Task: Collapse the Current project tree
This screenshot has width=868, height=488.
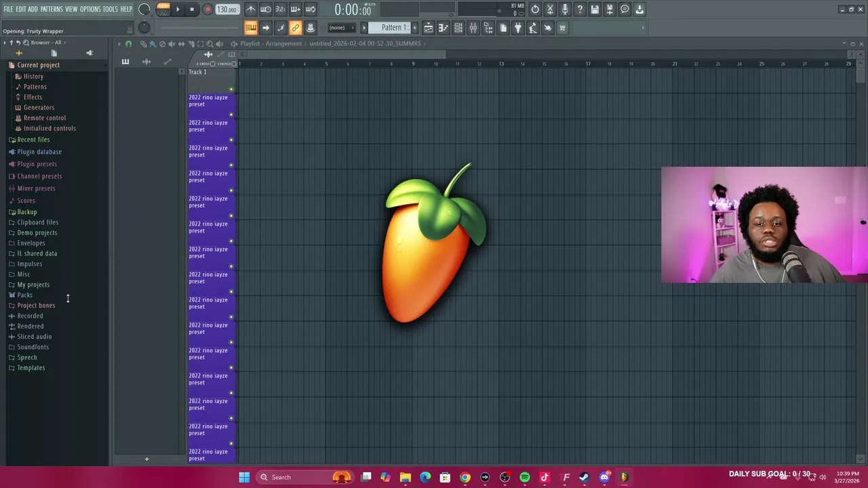Action: point(38,65)
